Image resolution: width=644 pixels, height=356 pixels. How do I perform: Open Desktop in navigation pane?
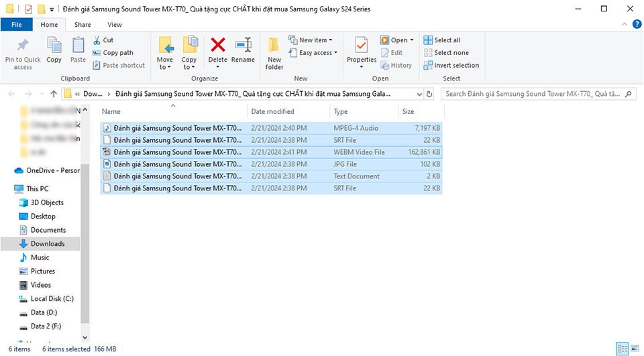point(37,217)
